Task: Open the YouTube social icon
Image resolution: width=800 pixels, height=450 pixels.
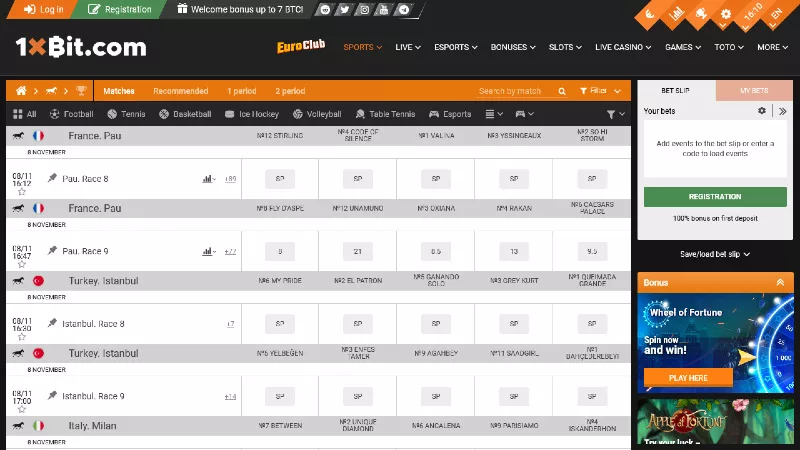Action: (384, 10)
